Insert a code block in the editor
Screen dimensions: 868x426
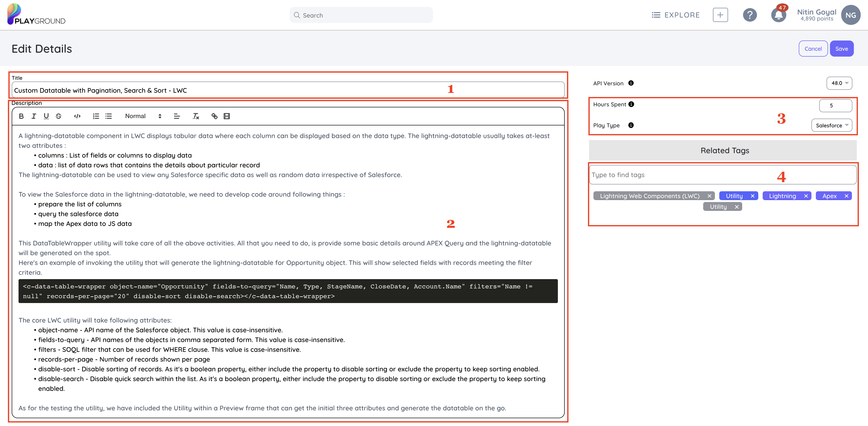[77, 116]
